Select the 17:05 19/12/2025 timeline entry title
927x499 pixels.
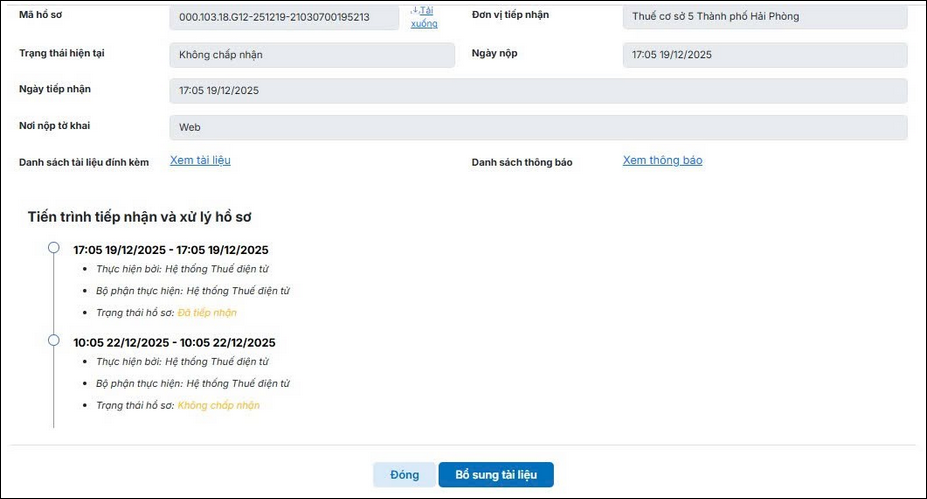point(170,250)
